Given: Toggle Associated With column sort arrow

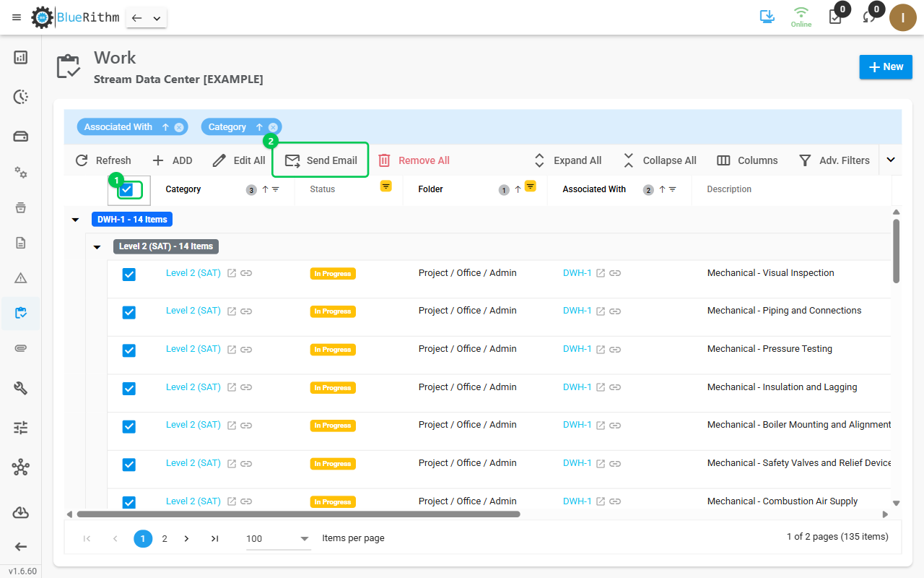Looking at the screenshot, I should coord(662,189).
